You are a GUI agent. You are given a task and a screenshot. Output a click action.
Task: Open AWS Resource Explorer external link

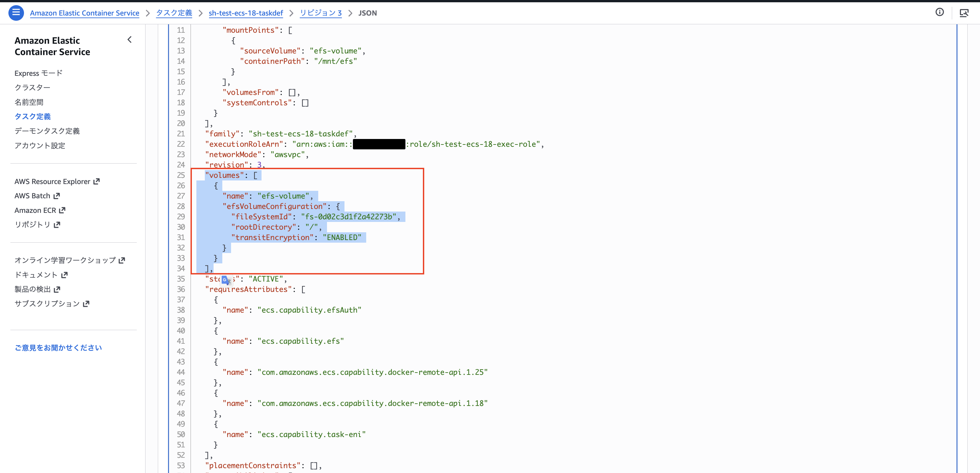coord(57,181)
